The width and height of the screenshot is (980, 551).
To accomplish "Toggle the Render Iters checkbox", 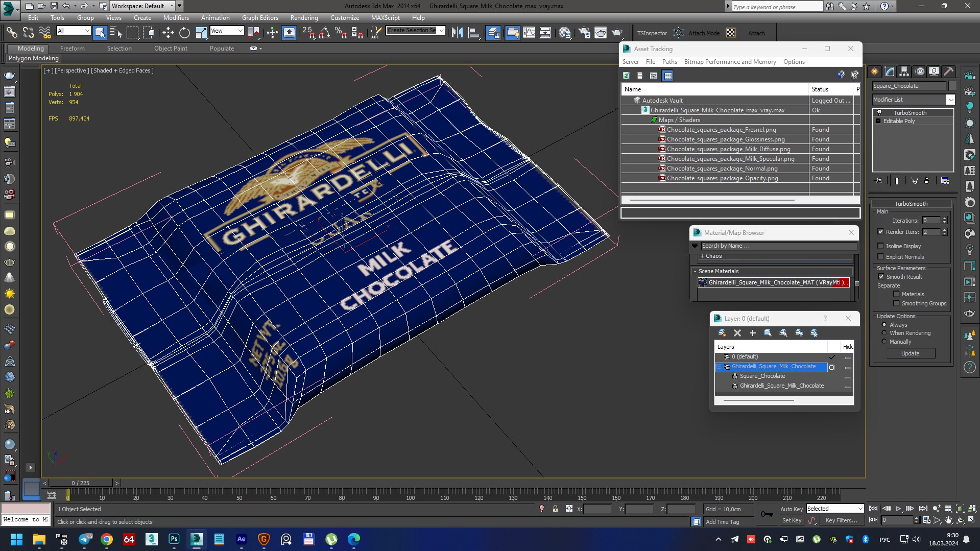I will (880, 232).
